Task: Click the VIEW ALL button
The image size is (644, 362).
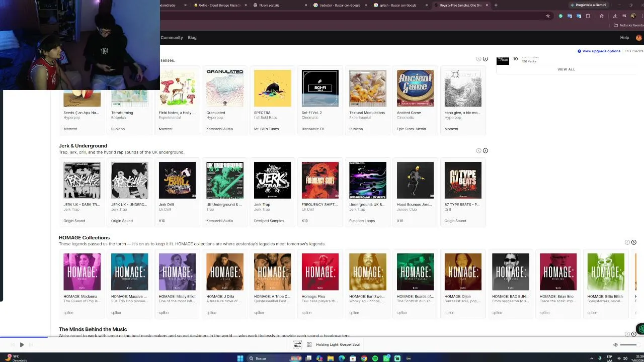Action: [566, 69]
